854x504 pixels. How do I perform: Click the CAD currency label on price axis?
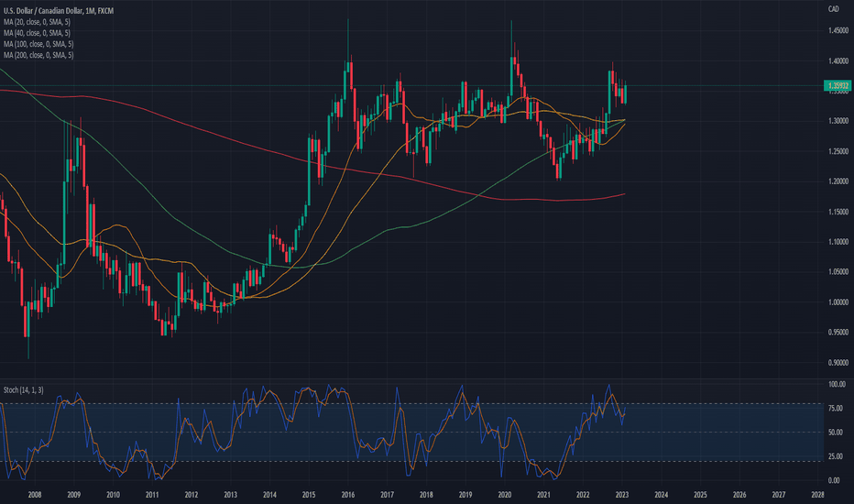[833, 9]
